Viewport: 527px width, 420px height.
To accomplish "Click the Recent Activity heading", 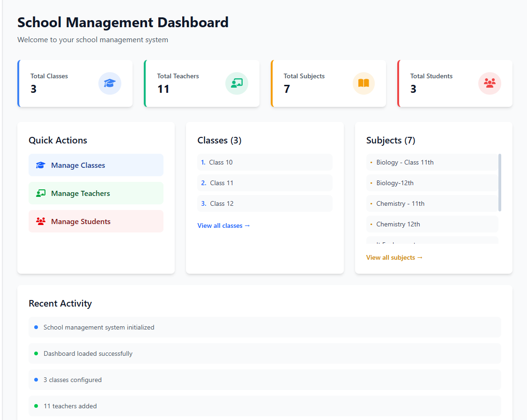I will 60,303.
